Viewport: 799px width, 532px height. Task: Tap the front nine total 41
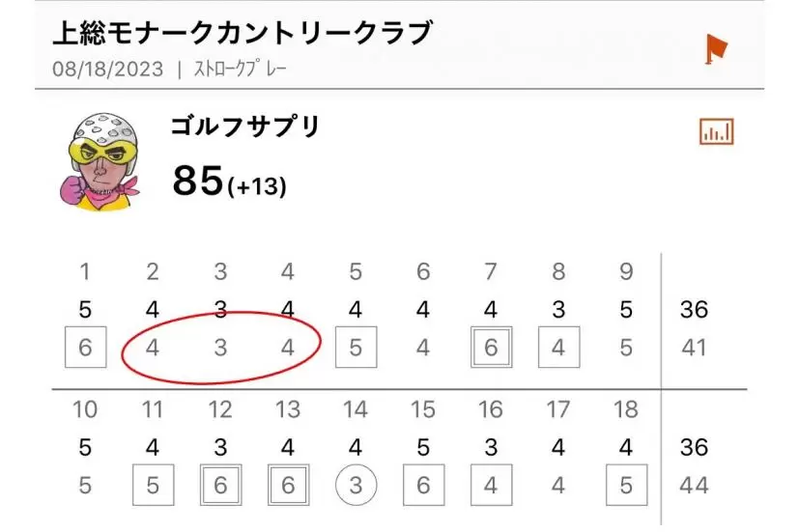[x=694, y=348]
